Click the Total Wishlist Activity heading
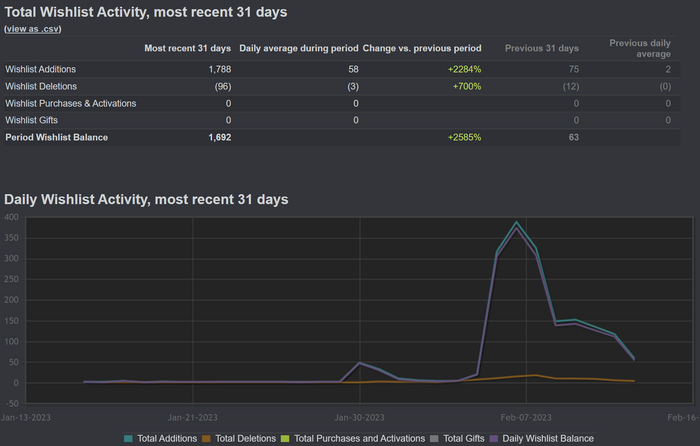This screenshot has width=700, height=446. click(x=146, y=12)
